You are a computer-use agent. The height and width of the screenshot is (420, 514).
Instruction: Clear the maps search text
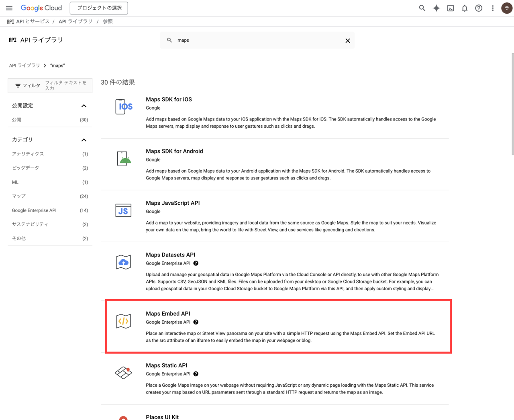[x=348, y=41]
